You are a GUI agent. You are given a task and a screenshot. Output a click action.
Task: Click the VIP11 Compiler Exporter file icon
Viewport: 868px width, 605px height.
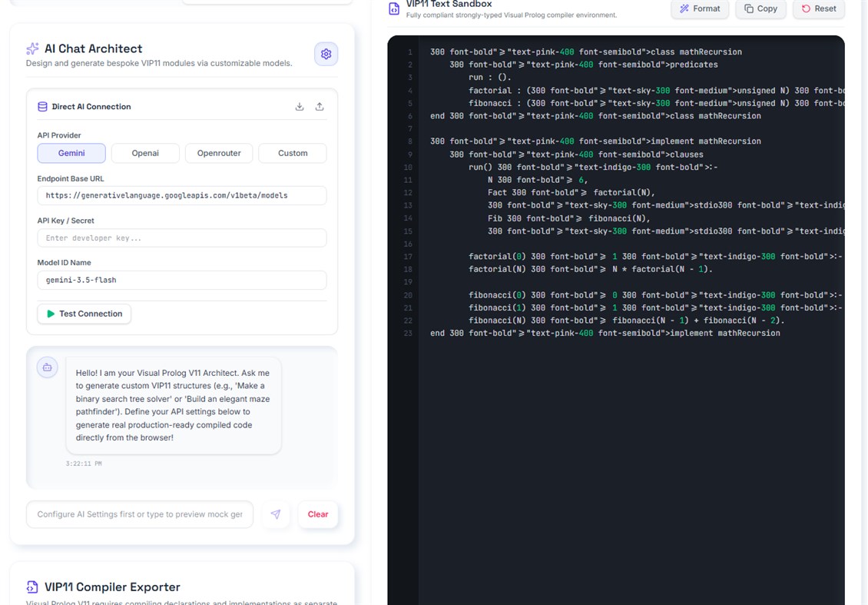pos(32,587)
